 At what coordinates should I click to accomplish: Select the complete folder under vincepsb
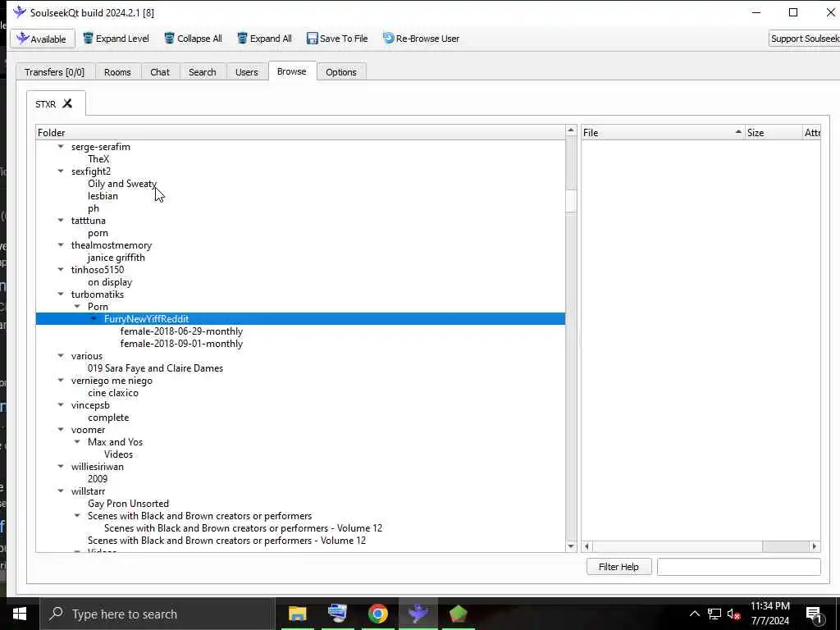108,418
